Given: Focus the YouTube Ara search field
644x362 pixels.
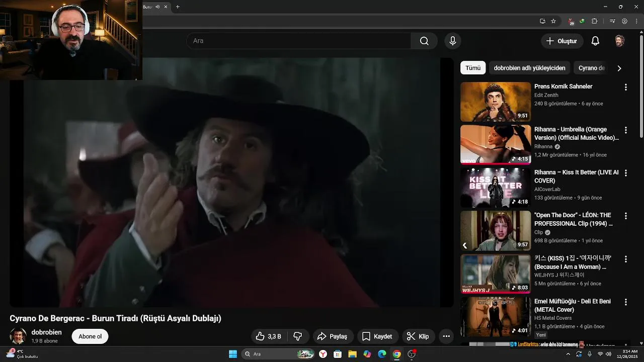Looking at the screenshot, I should pos(299,41).
